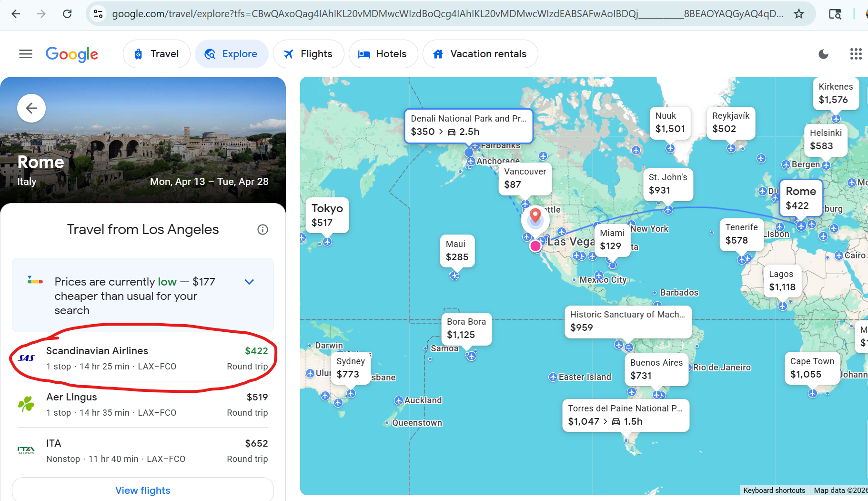Select the Scandinavian Airlines $422 flight
The width and height of the screenshot is (868, 501).
143,358
